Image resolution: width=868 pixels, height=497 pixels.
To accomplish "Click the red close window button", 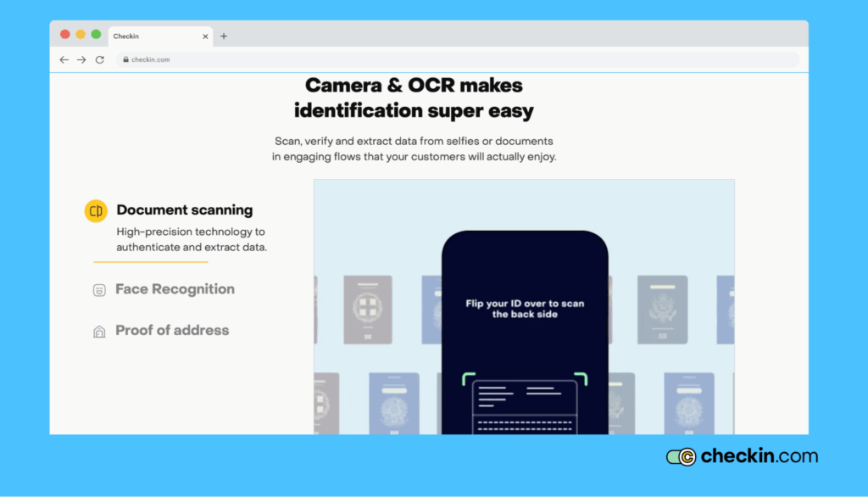I will pos(64,35).
